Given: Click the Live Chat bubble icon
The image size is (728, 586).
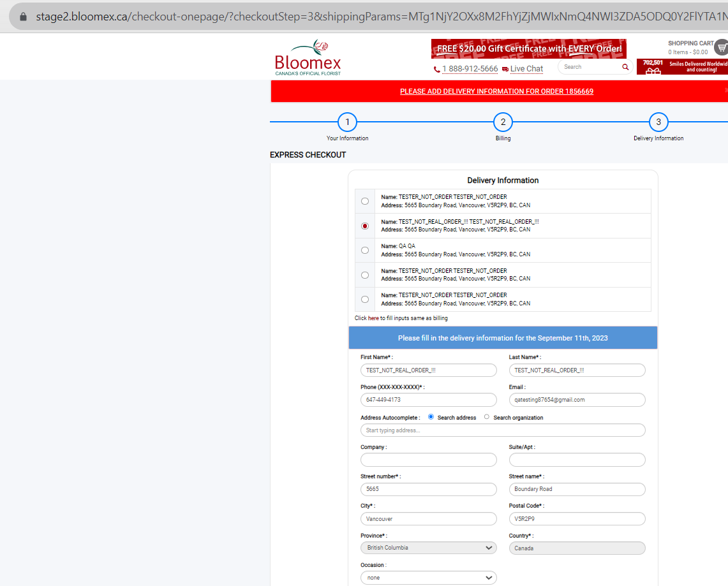Looking at the screenshot, I should point(505,70).
